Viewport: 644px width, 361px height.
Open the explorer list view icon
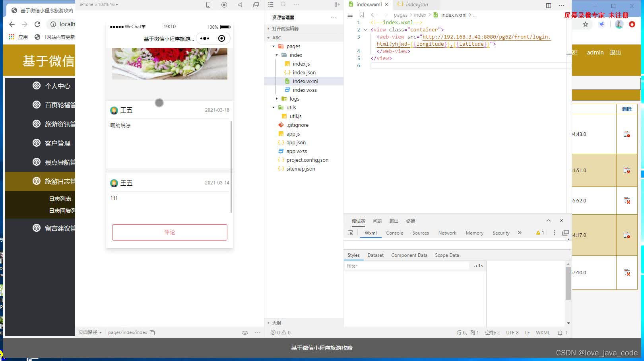271,4
